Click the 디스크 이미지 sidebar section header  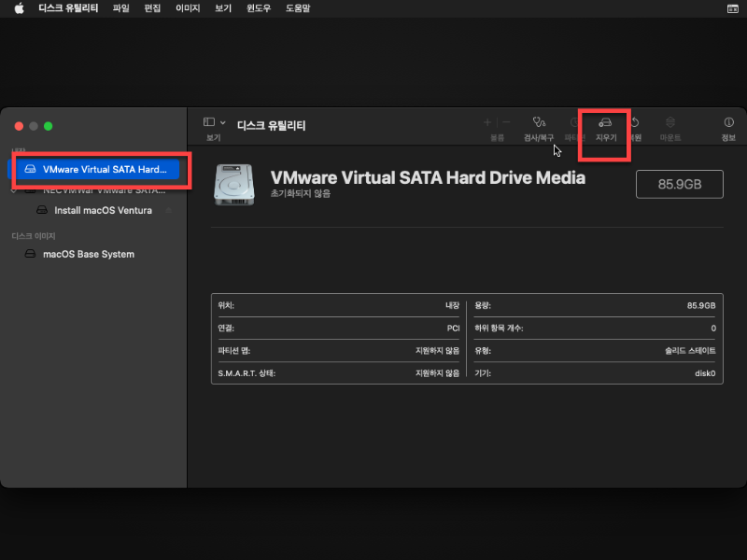click(x=34, y=236)
